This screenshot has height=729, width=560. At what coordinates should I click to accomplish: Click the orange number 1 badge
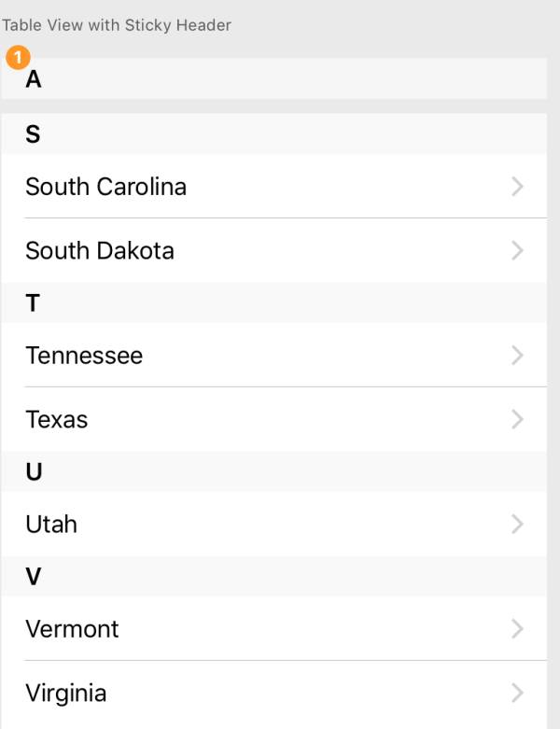(18, 57)
